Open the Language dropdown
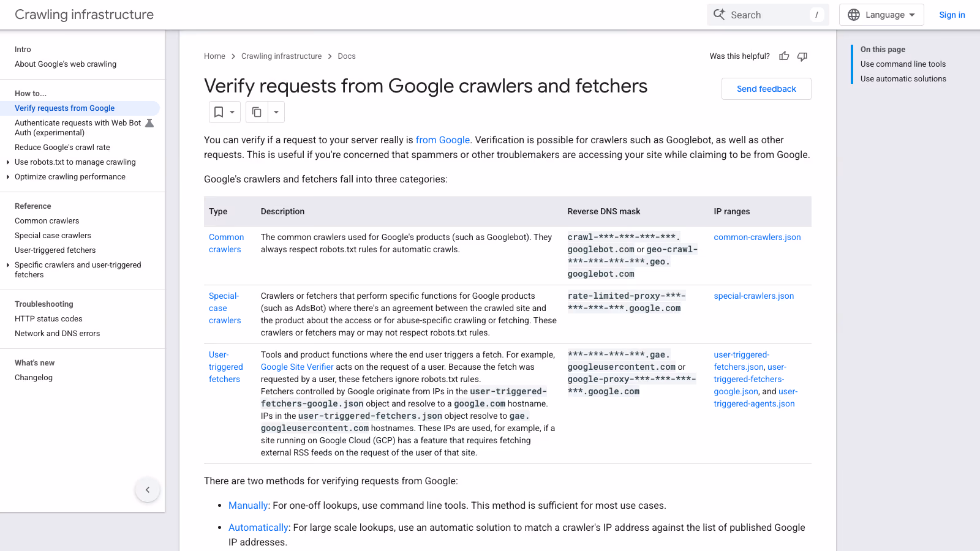This screenshot has height=551, width=980. pyautogui.click(x=881, y=15)
